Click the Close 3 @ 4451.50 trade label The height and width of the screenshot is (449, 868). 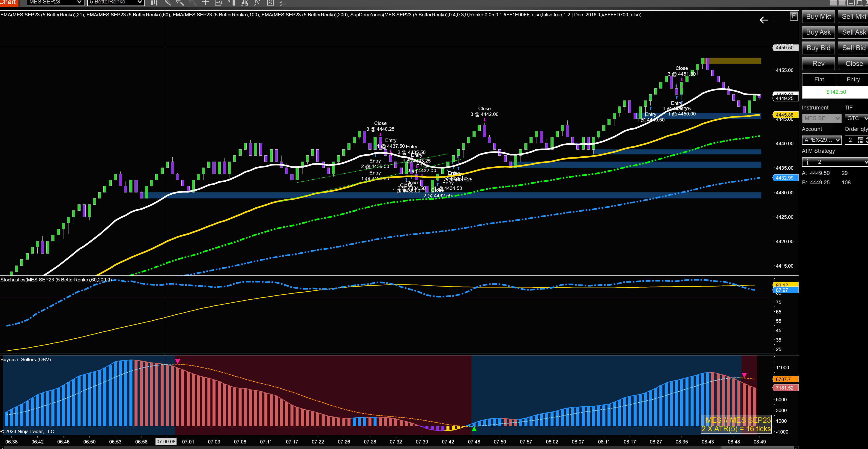click(682, 71)
